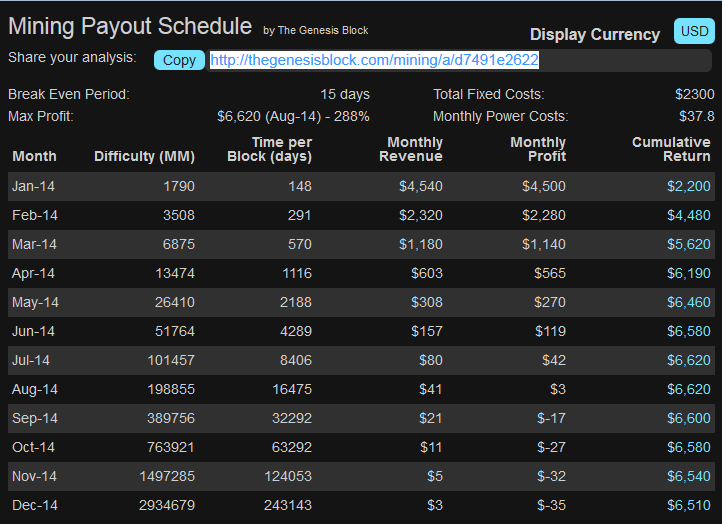Select the May-14 month cell
This screenshot has height=524, width=722.
point(35,302)
